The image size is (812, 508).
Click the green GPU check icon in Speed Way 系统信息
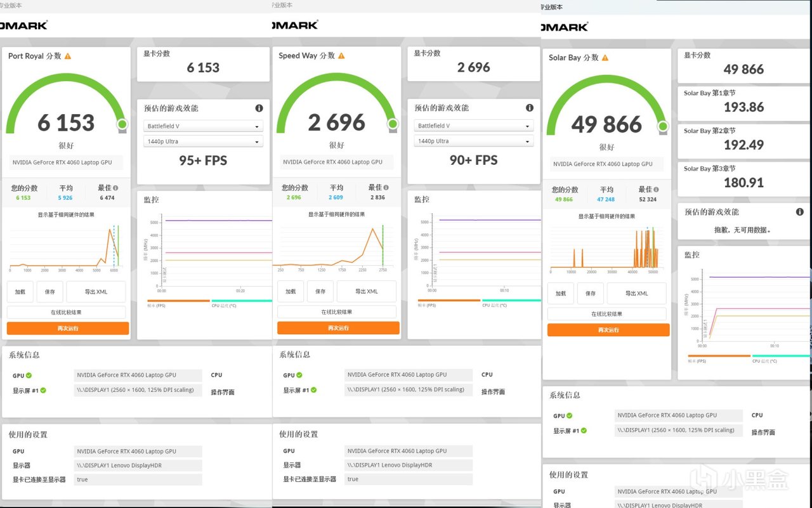(x=299, y=375)
